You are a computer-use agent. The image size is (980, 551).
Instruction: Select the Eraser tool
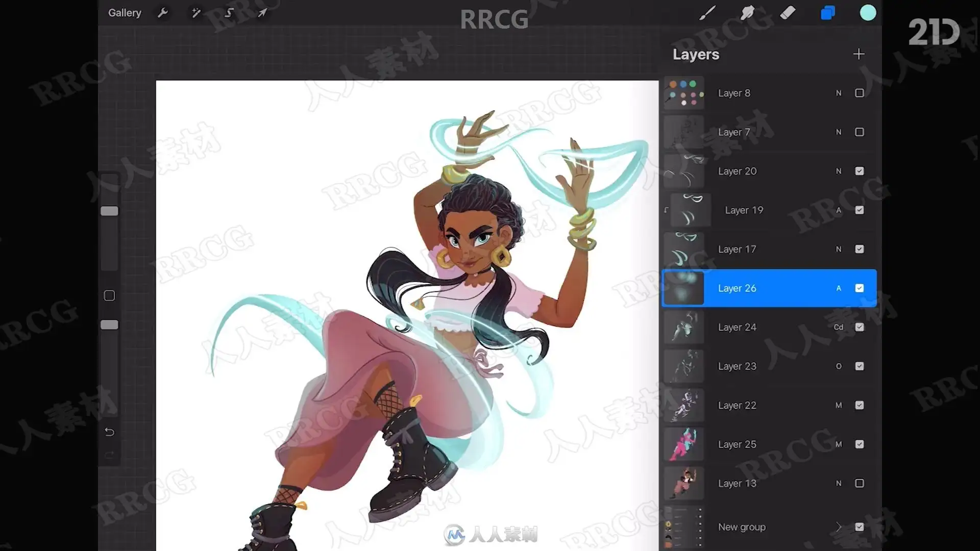click(788, 13)
